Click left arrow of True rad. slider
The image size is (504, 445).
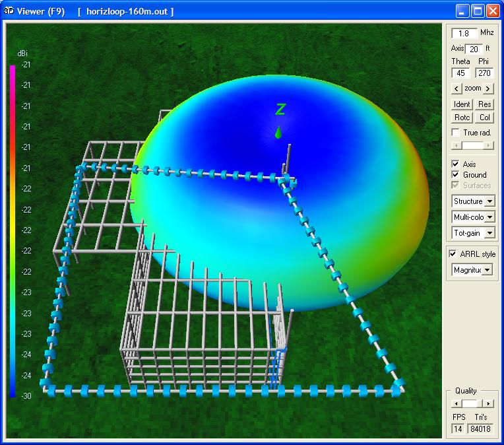point(457,145)
